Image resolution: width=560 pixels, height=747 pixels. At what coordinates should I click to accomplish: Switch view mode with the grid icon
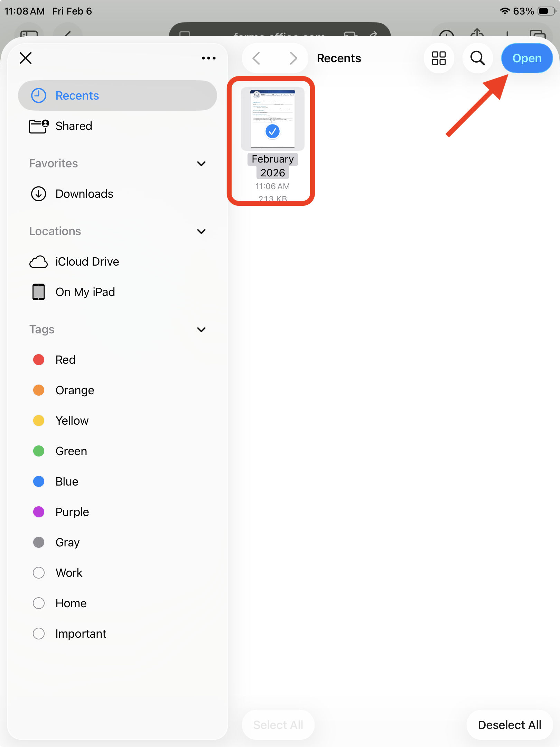coord(439,58)
